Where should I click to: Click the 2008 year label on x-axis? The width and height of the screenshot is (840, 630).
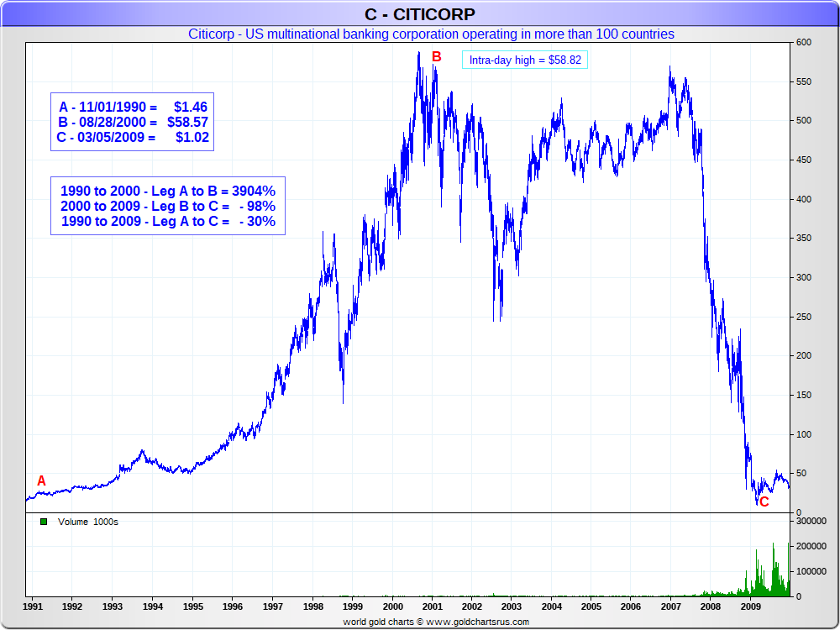711,606
